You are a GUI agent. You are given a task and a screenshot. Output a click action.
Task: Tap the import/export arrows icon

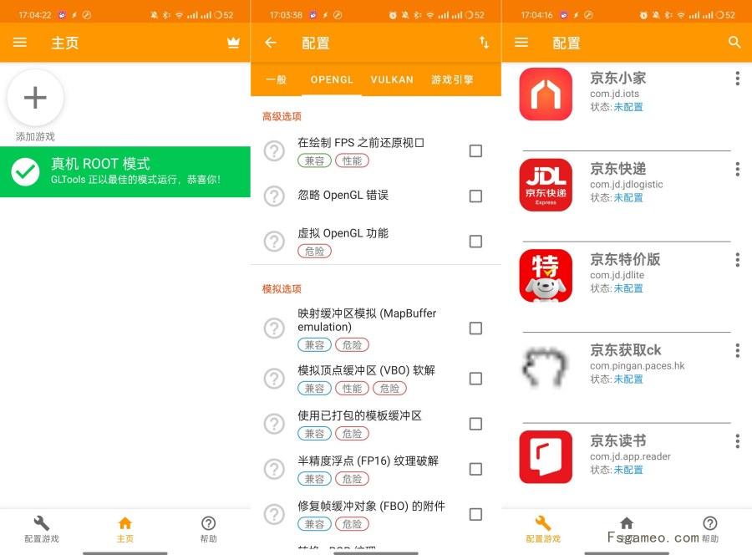tap(485, 43)
